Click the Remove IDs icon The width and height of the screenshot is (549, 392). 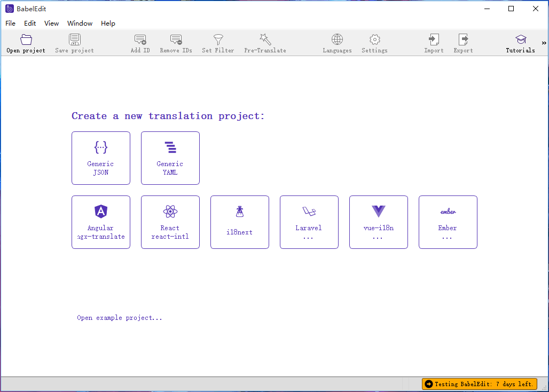click(176, 43)
